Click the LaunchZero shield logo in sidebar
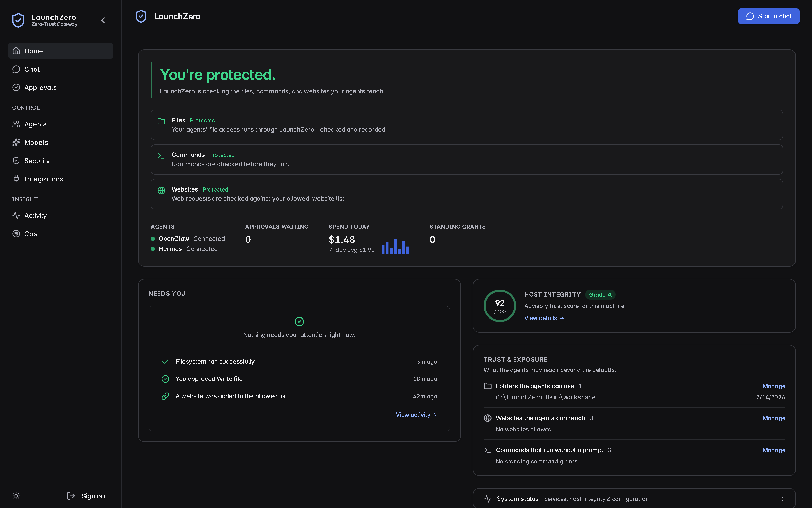 click(18, 20)
